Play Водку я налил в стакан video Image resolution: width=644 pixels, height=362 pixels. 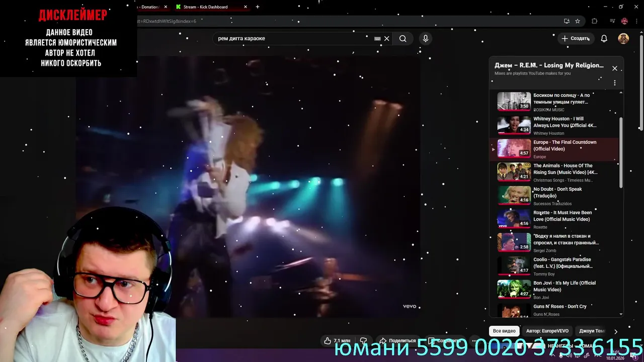554,243
